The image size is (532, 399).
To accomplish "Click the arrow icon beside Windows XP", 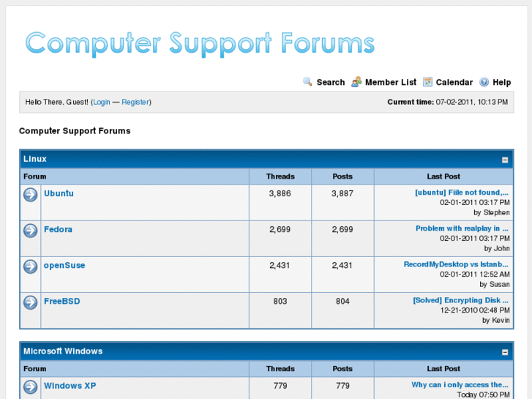I will point(31,387).
